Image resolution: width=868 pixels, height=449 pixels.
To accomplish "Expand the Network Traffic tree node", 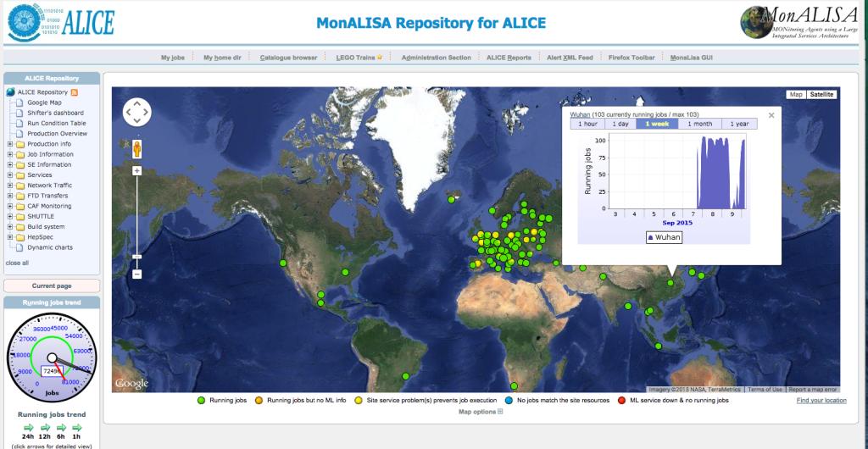I will (x=10, y=185).
